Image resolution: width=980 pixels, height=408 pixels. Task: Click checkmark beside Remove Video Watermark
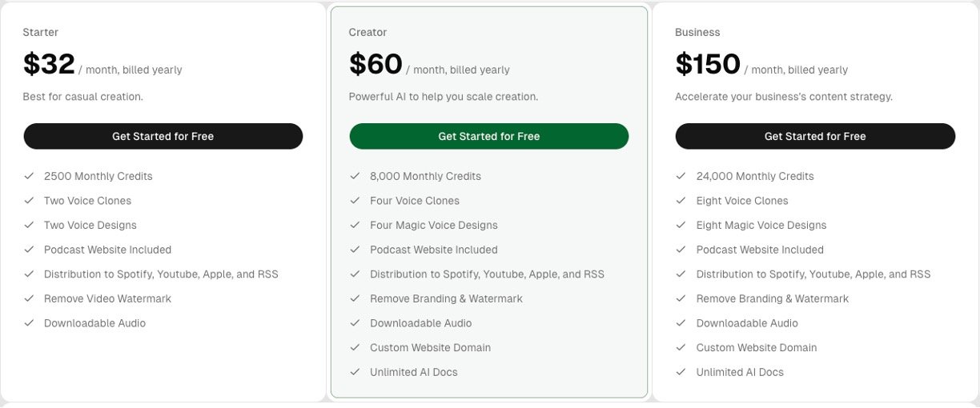(29, 298)
